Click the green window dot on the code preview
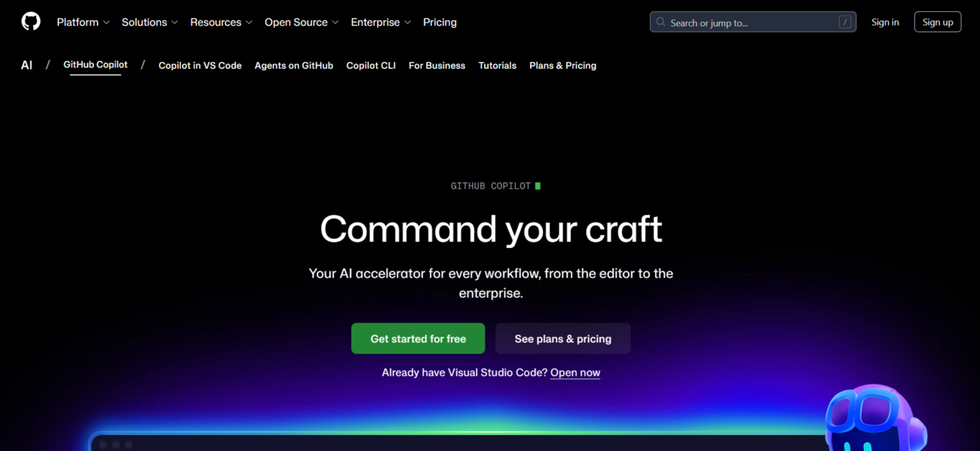The image size is (980, 451). click(129, 445)
